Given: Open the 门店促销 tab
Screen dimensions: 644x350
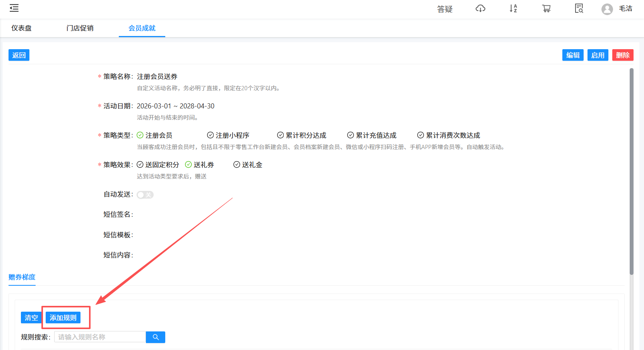Looking at the screenshot, I should pyautogui.click(x=80, y=28).
